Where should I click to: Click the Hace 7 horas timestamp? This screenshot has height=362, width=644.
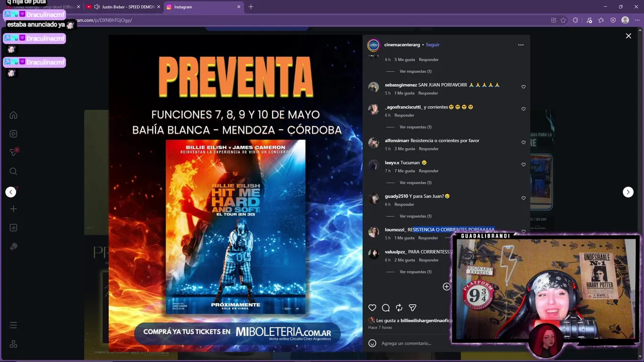click(x=380, y=328)
